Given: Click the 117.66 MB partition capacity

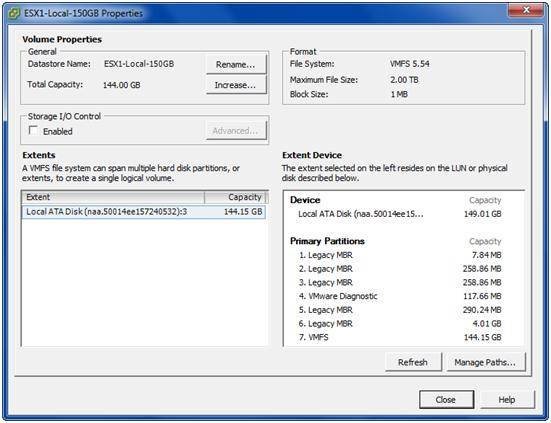Looking at the screenshot, I should point(482,296).
